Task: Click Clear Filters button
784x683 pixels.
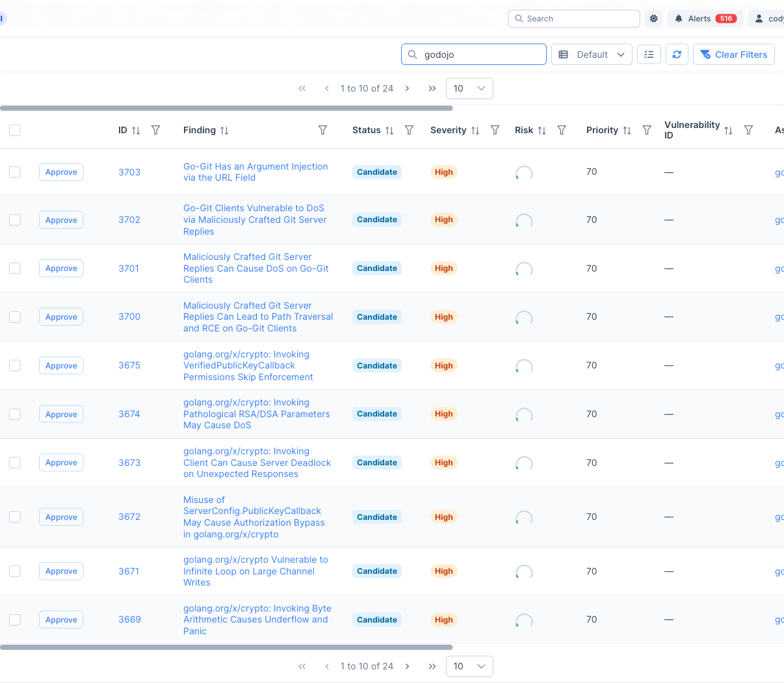Action: coord(734,55)
